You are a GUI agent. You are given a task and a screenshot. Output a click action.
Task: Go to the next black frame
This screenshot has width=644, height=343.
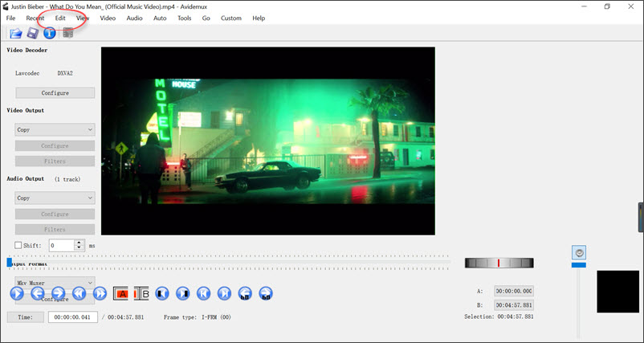click(x=183, y=293)
